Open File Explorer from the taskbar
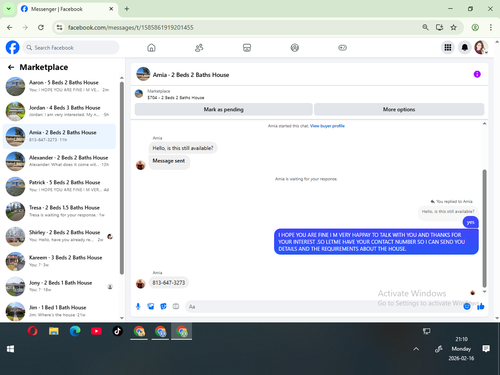The image size is (500, 375). pyautogui.click(x=54, y=331)
